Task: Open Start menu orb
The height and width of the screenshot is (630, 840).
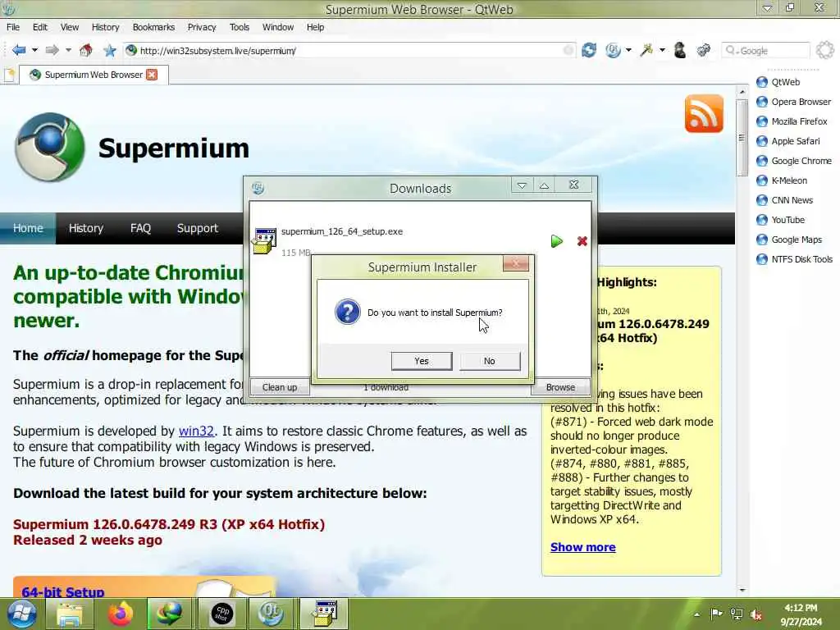Action: (22, 614)
